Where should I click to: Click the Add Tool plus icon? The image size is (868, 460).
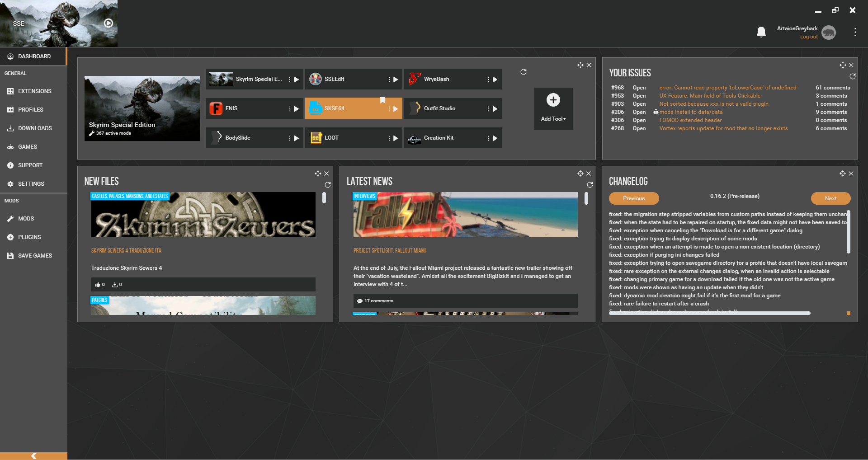point(553,100)
